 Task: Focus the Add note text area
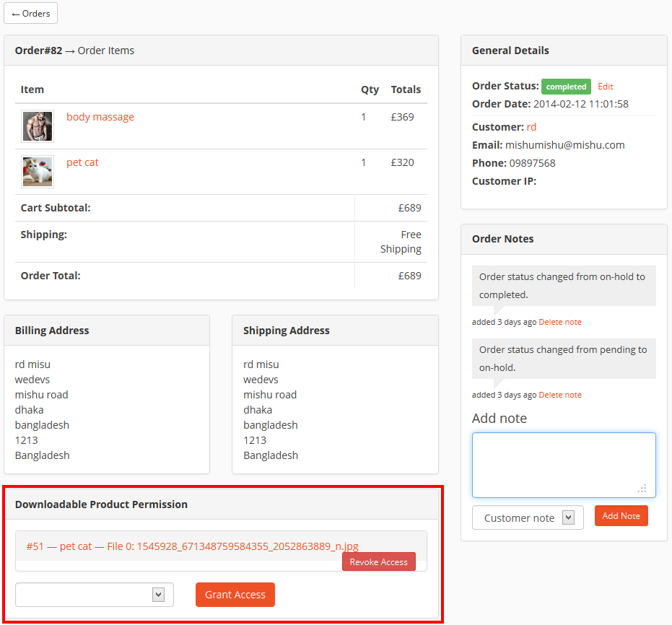[564, 466]
